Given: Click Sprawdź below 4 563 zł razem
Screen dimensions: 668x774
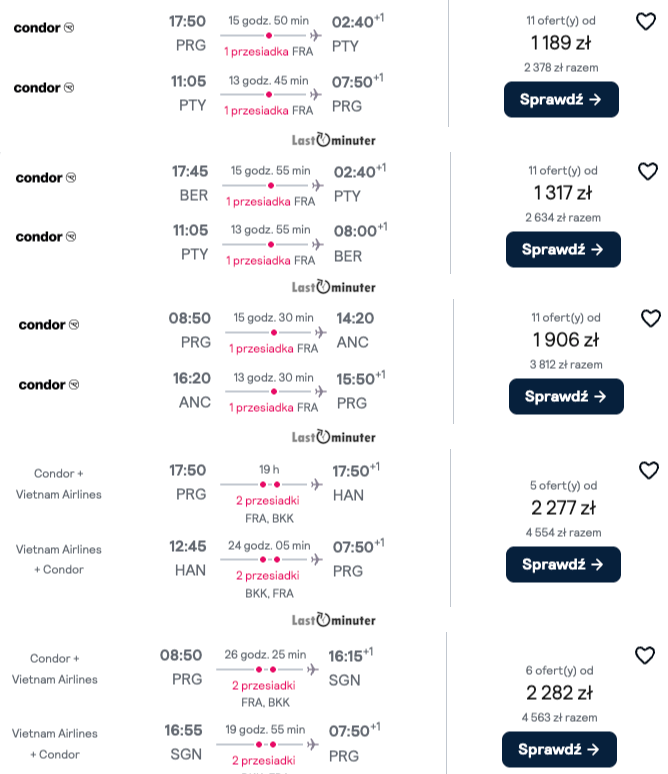Looking at the screenshot, I should click(x=559, y=750).
